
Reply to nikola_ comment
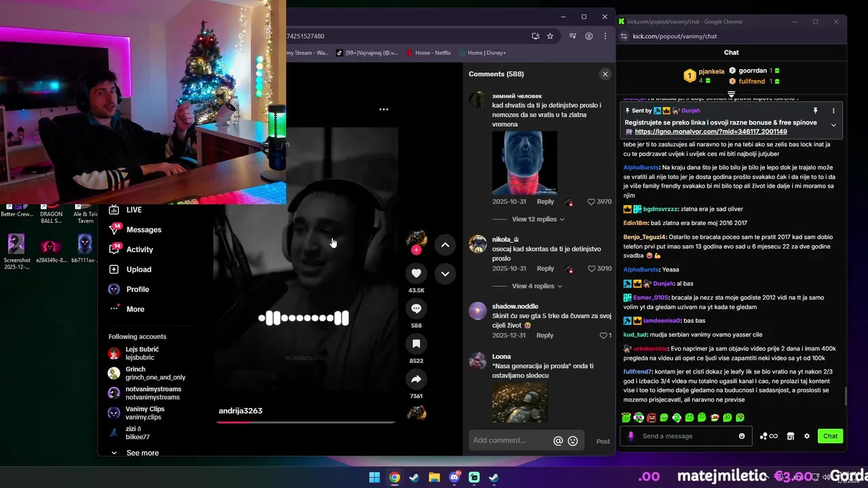point(545,269)
